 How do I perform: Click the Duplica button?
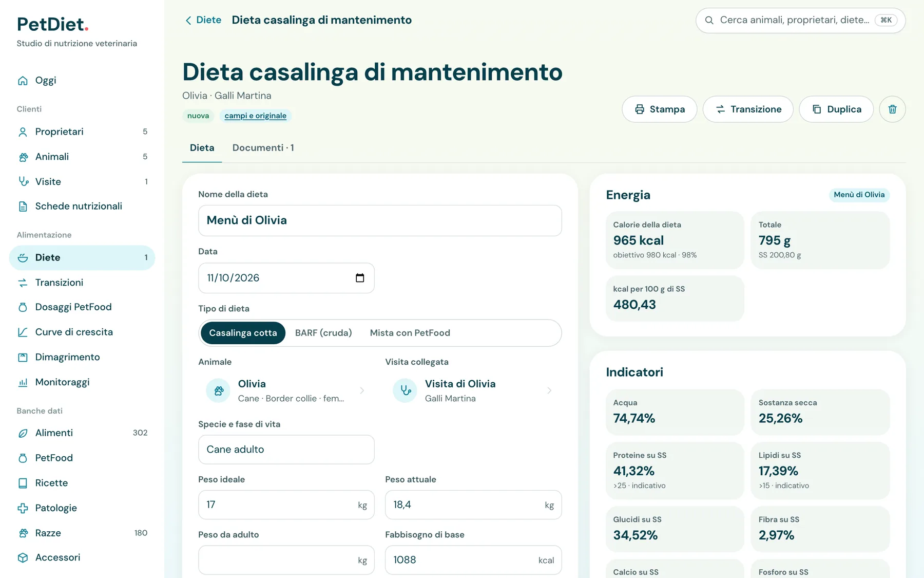coord(836,109)
